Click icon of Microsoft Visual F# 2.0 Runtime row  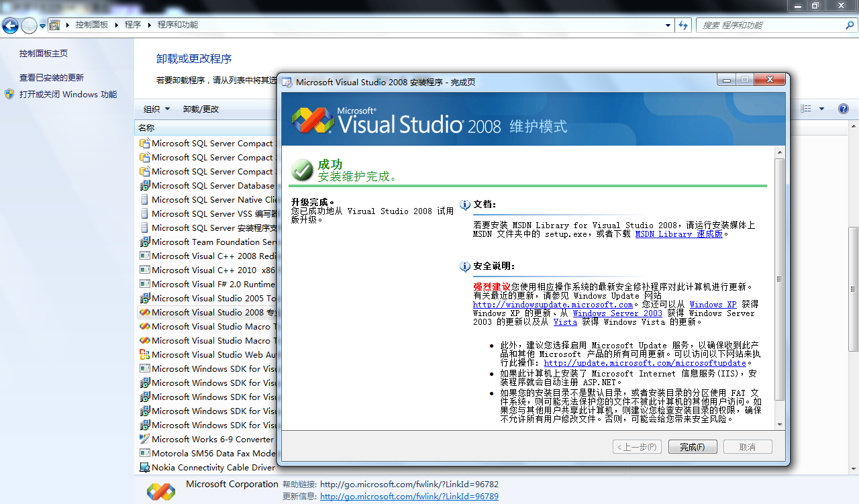click(144, 284)
